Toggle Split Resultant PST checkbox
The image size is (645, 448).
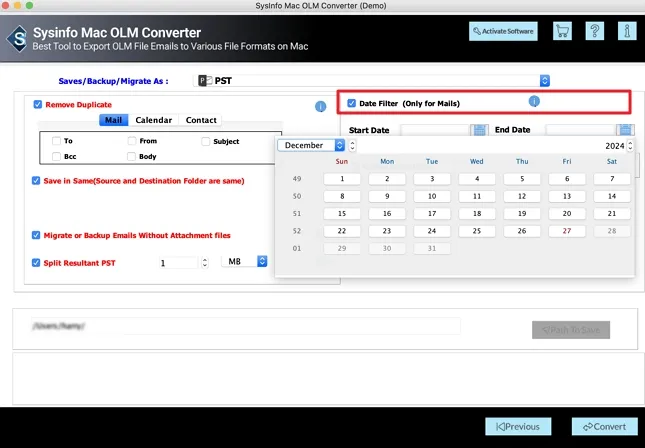coord(36,263)
